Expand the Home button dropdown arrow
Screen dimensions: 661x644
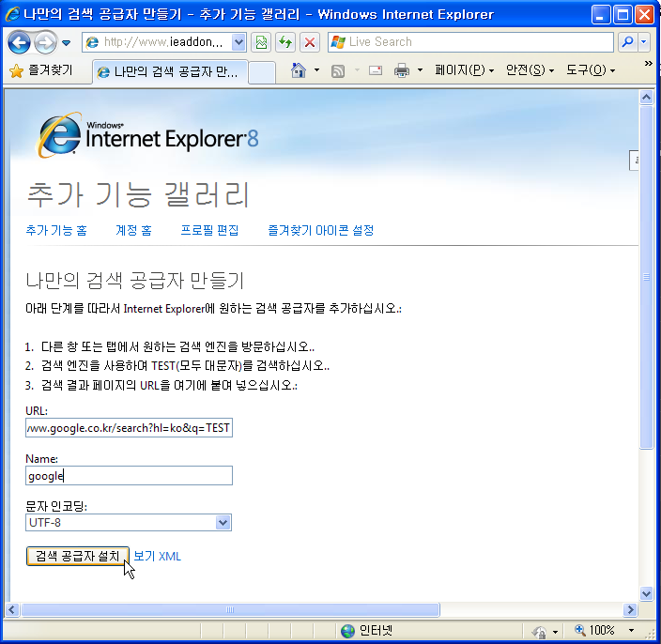316,70
